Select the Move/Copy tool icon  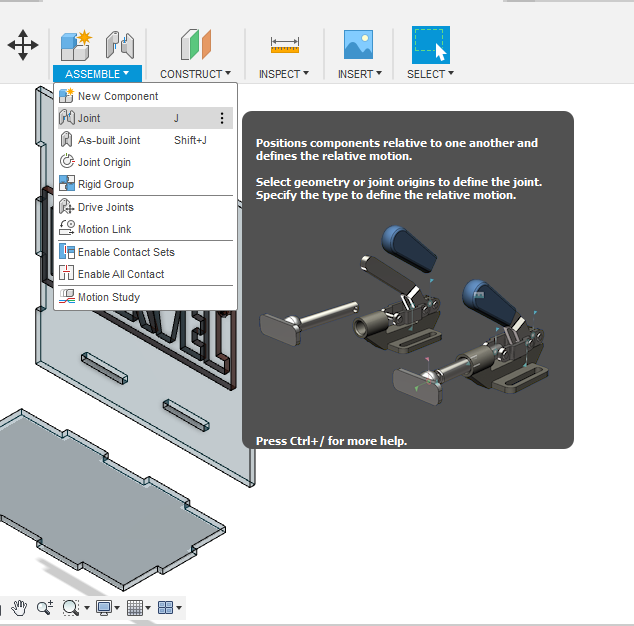tap(23, 44)
